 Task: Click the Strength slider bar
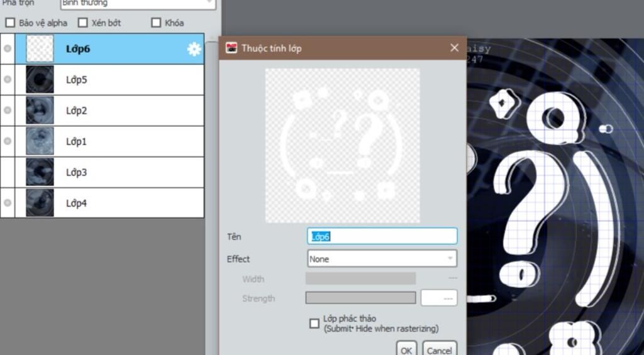click(x=360, y=298)
